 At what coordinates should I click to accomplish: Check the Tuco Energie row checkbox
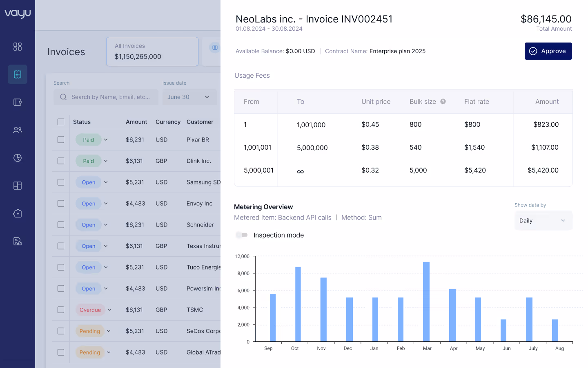click(61, 267)
